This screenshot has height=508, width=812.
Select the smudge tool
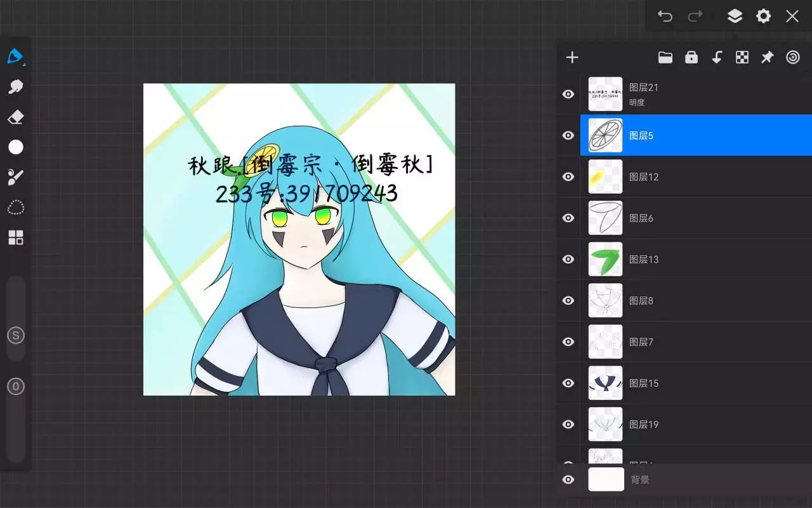(x=15, y=87)
